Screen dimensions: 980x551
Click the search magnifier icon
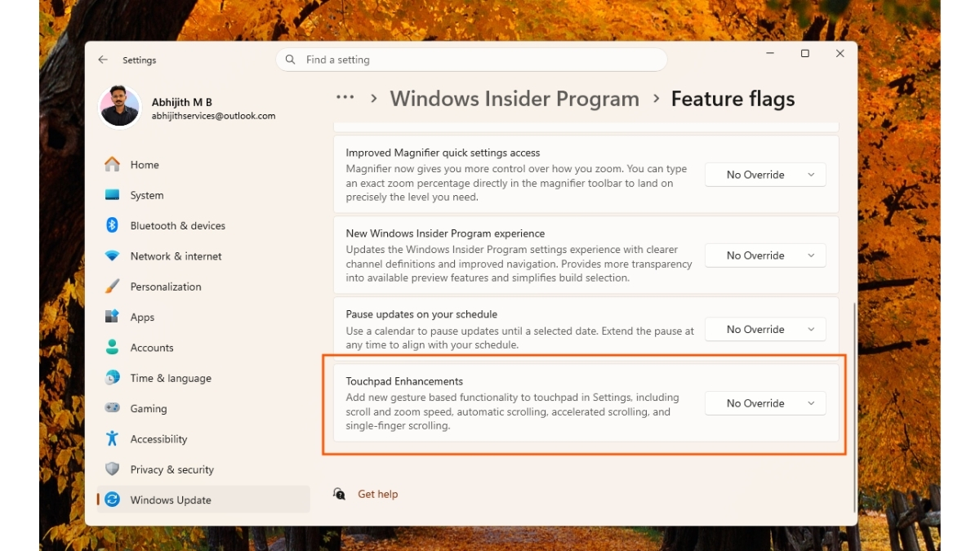pos(291,60)
